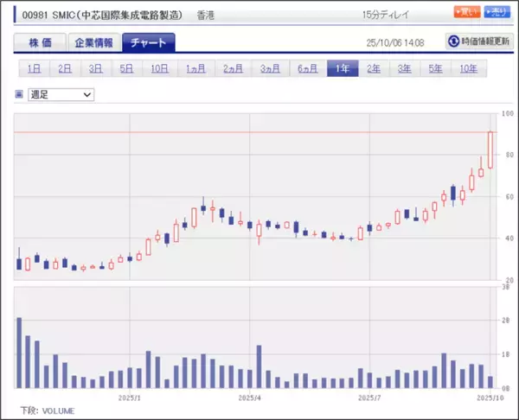Screen dimensions: 519x420
Task: Switch chart range to 2年
Action: coord(373,68)
